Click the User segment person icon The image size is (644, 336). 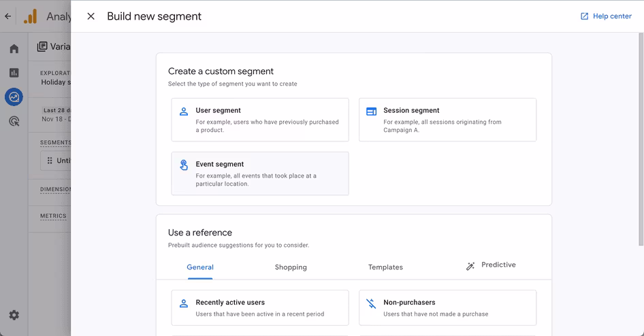pos(184,112)
